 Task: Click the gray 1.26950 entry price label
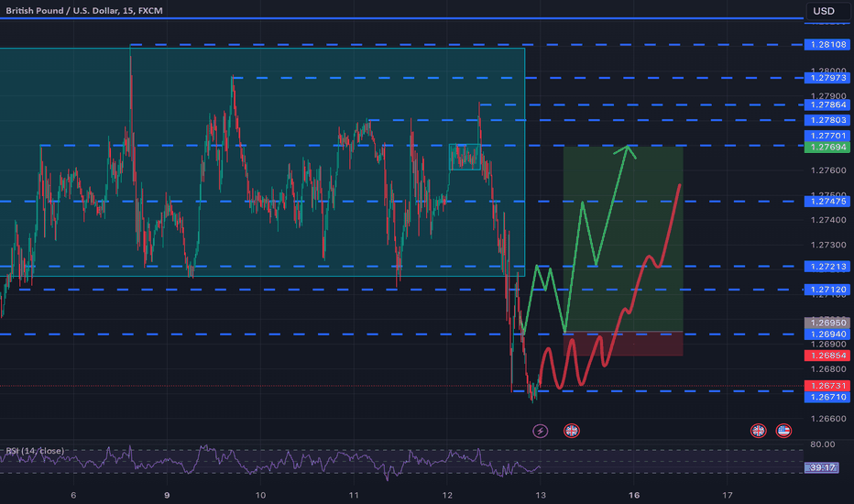(x=827, y=323)
